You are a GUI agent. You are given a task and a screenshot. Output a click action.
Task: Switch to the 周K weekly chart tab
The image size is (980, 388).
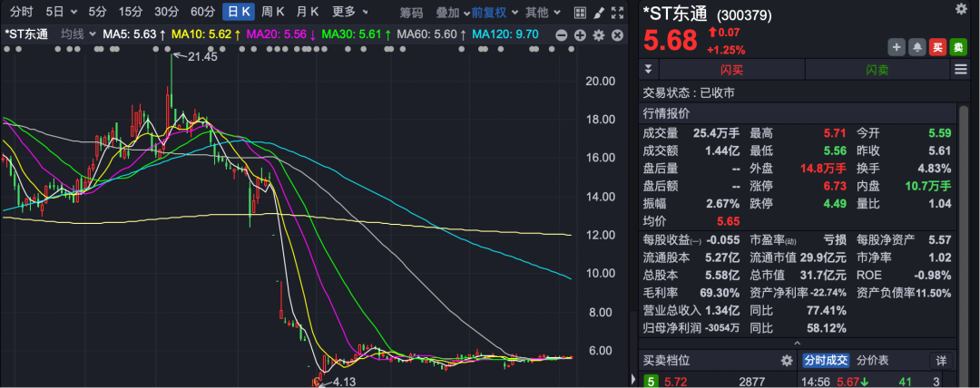click(272, 13)
